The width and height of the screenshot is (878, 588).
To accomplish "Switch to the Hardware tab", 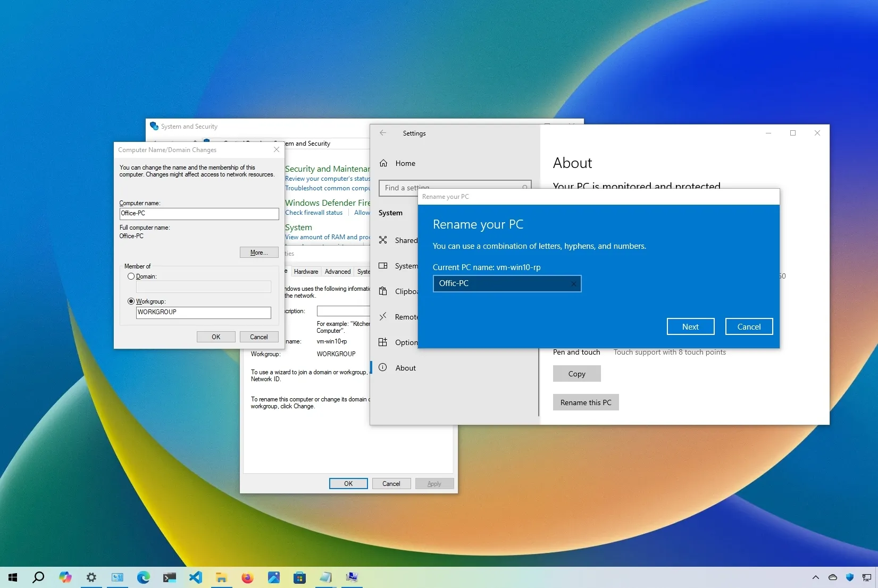I will coord(306,272).
